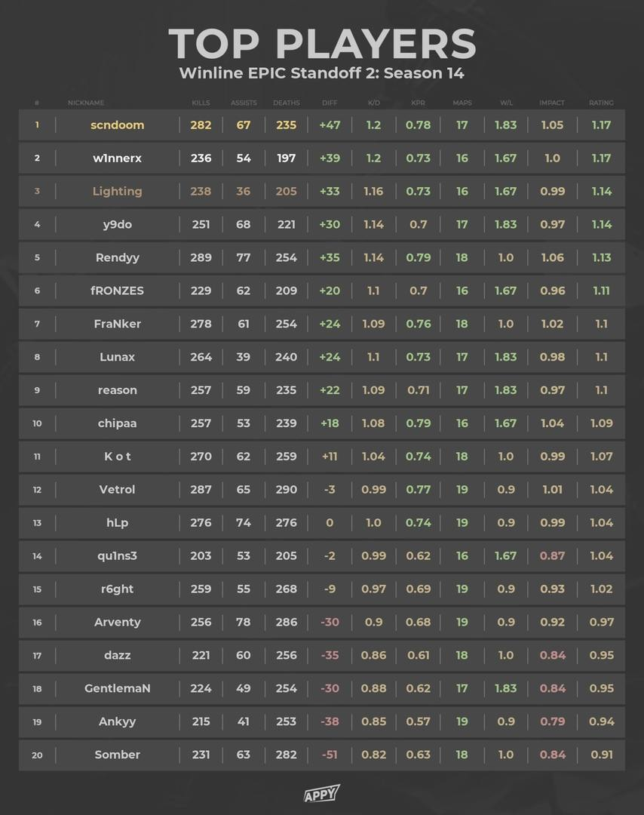644x815 pixels.
Task: Select the nickname Lighting
Action: 118,191
